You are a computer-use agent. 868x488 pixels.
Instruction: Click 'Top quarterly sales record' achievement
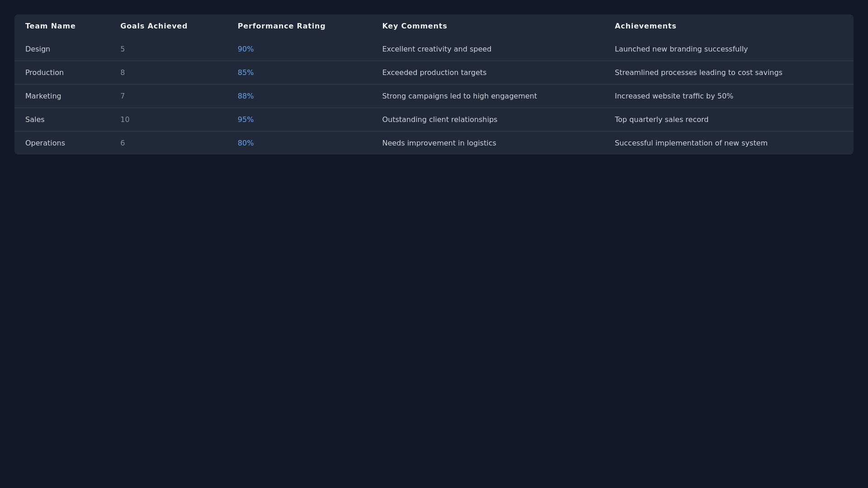click(661, 120)
